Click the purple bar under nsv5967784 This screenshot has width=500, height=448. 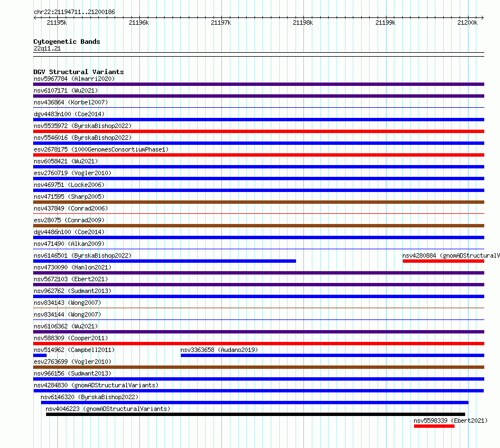pyautogui.click(x=258, y=84)
